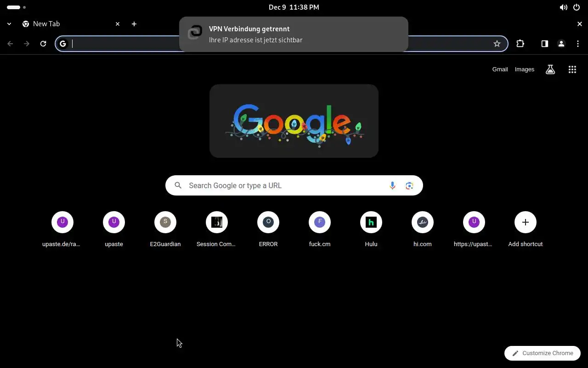Screen dimensions: 588x368
Task: Open the Chrome profile avatar icon
Action: pyautogui.click(x=561, y=44)
